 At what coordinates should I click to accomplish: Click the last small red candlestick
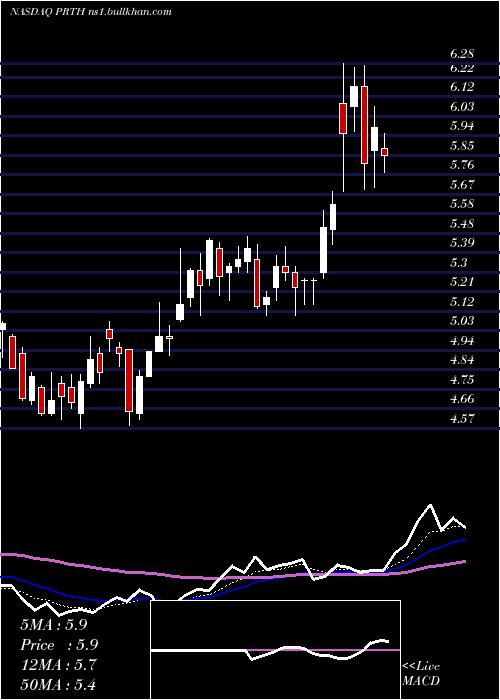384,152
